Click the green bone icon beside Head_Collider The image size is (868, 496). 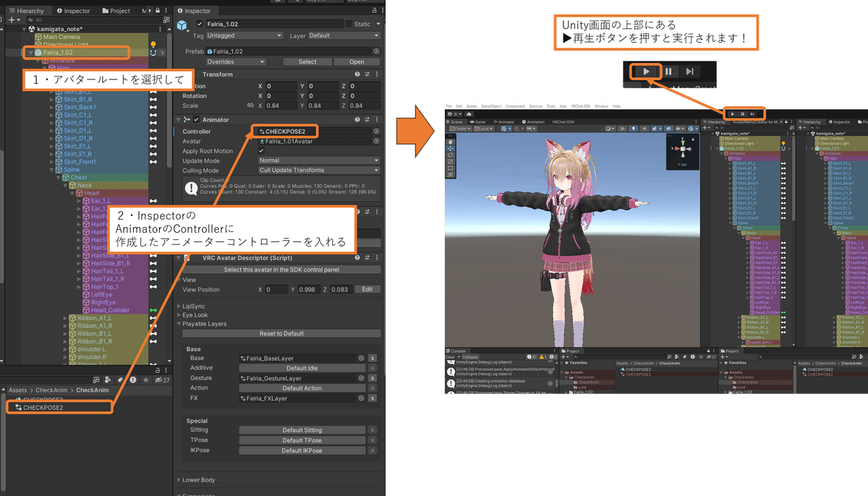tap(153, 310)
